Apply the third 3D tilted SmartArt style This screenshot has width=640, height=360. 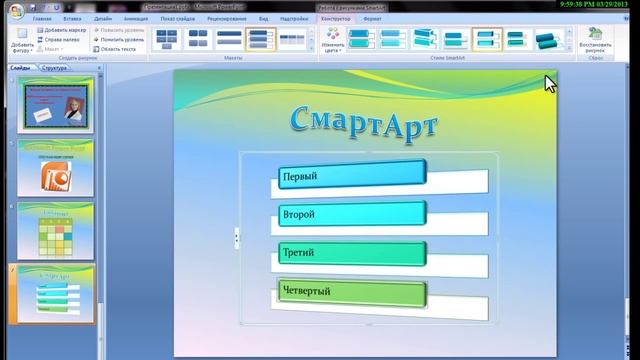(x=424, y=39)
